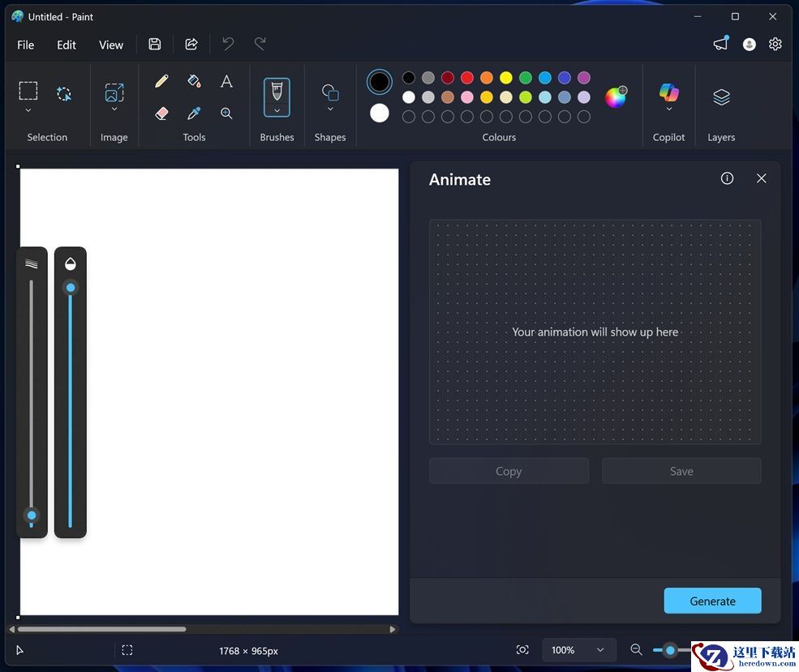Toggle the selection indicator in status bar
799x672 pixels.
(x=127, y=650)
